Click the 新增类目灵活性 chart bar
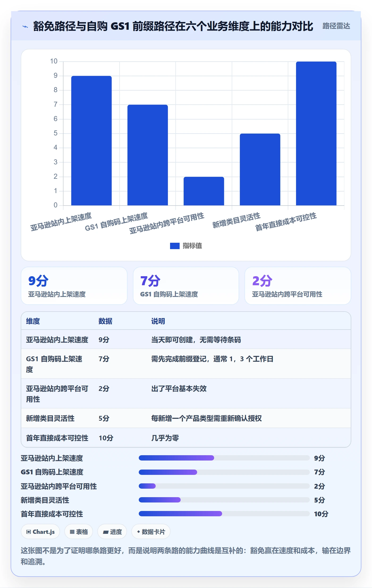This screenshot has width=372, height=588. click(260, 169)
